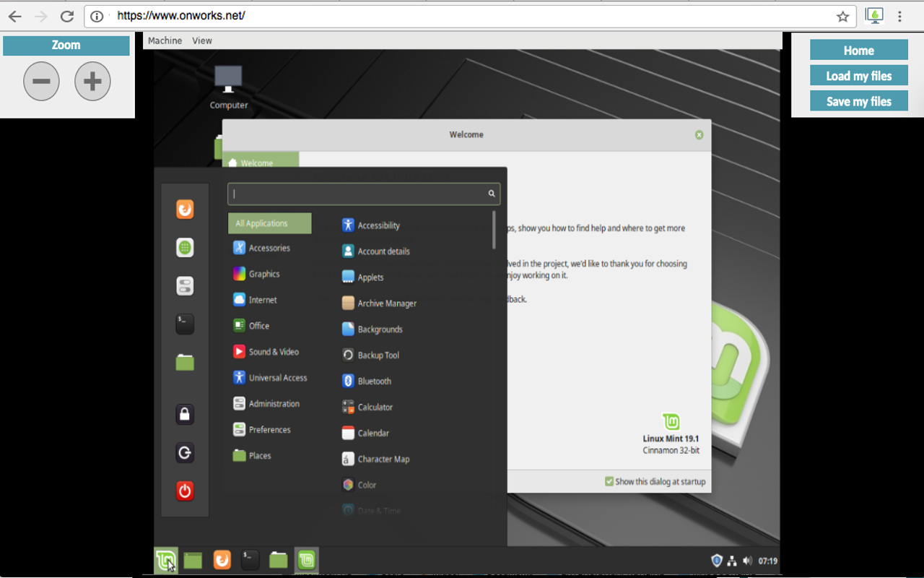The image size is (924, 578).
Task: Click Load my files button
Action: pyautogui.click(x=859, y=75)
